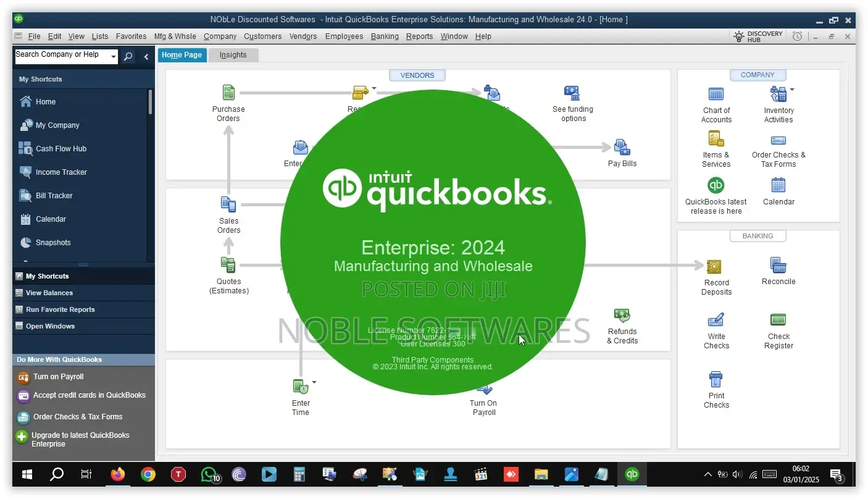Open the Purchase Orders icon

point(228,93)
